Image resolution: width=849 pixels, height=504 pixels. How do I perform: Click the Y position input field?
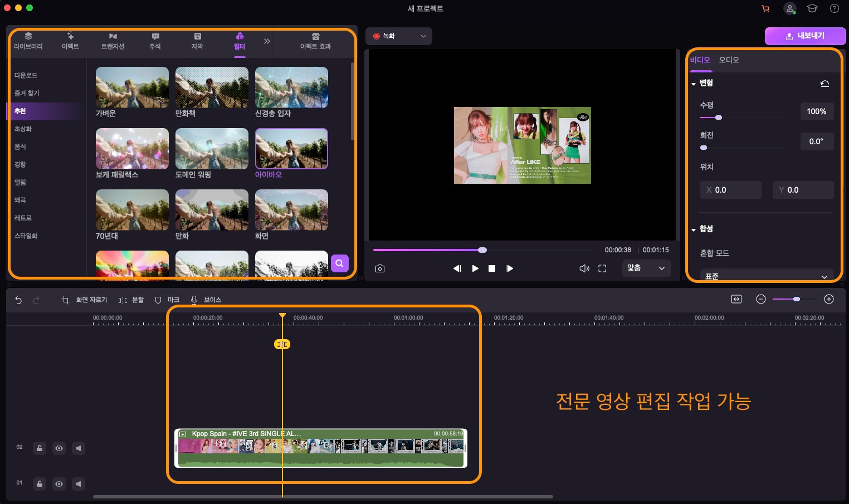click(x=803, y=190)
